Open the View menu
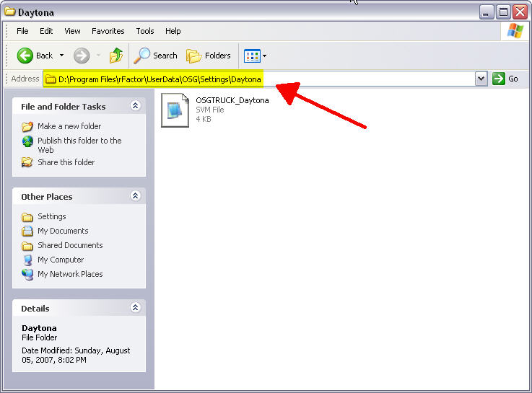Viewport: 532px width, 393px height. tap(72, 31)
